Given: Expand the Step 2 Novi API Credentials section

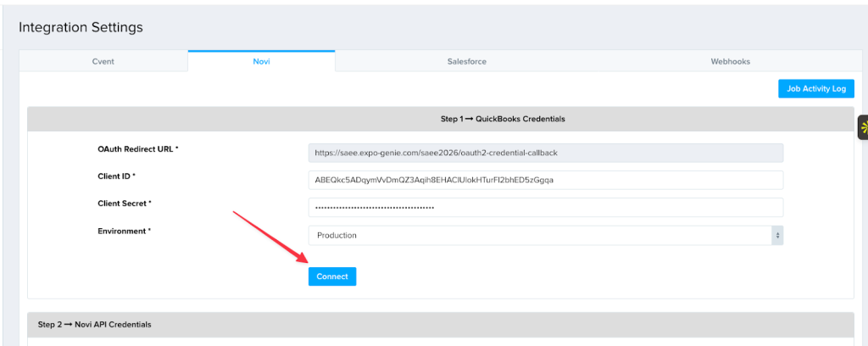Looking at the screenshot, I should (x=441, y=325).
